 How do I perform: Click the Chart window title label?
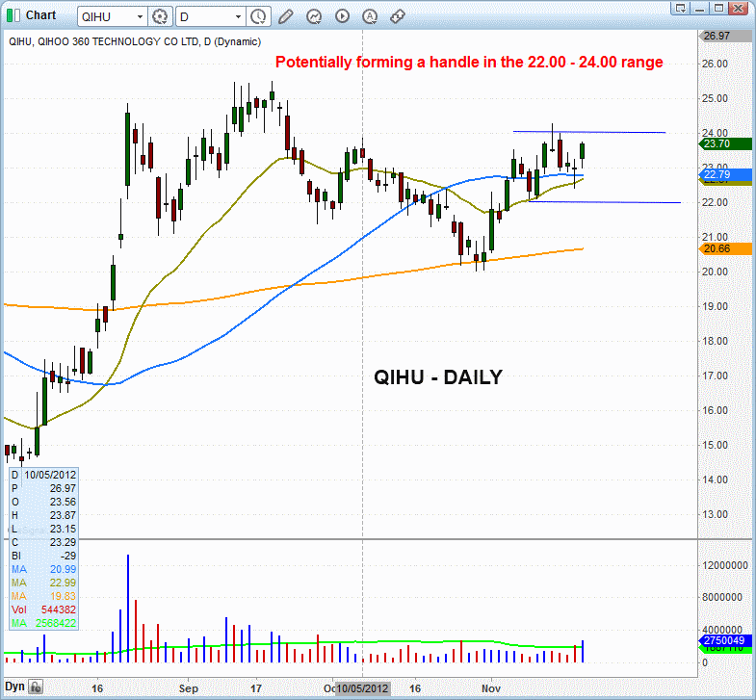[41, 15]
